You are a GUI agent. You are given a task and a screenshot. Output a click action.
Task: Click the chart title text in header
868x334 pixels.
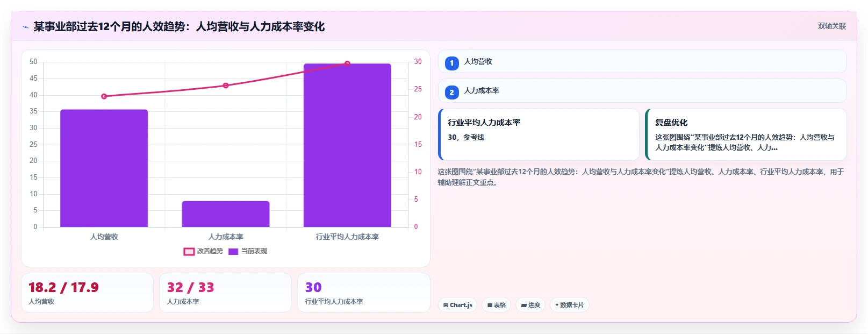(x=179, y=26)
